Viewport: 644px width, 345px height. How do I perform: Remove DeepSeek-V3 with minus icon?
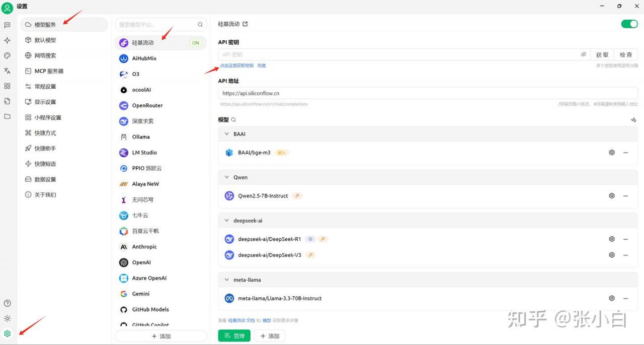coord(625,255)
